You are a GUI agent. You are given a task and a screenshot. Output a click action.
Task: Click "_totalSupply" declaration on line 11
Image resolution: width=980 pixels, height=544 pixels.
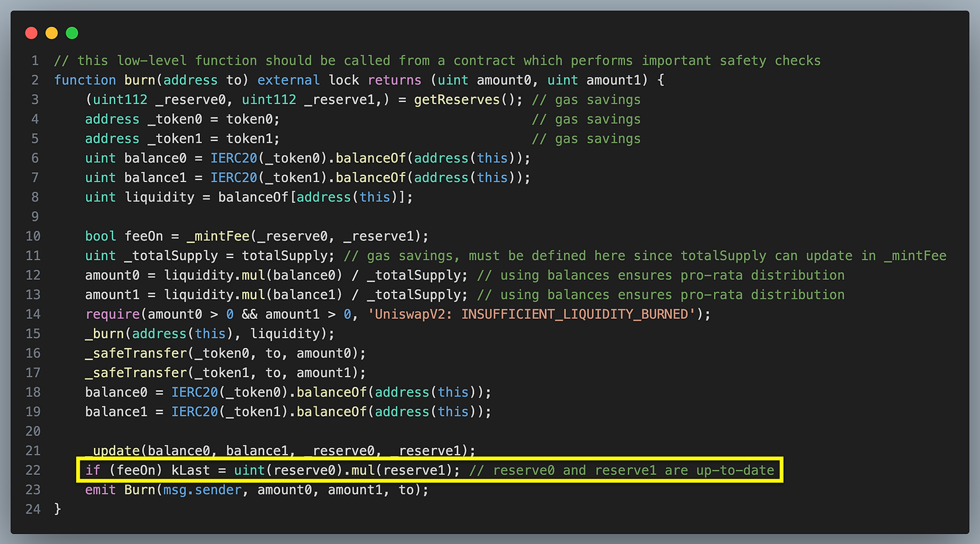[x=171, y=256]
